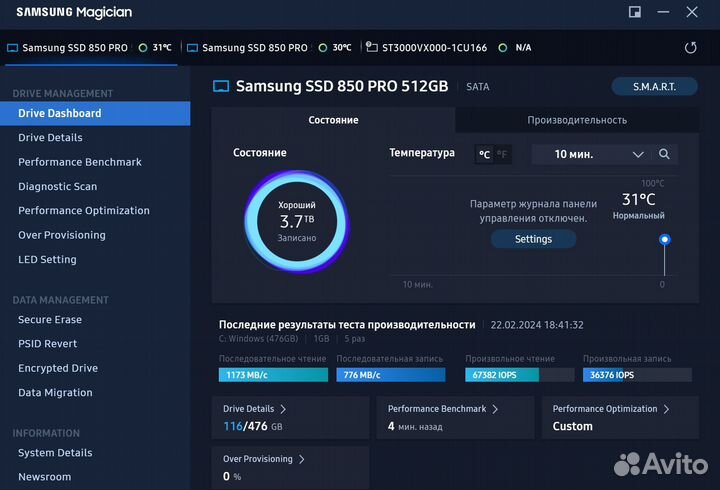Click the circular health gauge showing 3.7 TB

(297, 222)
